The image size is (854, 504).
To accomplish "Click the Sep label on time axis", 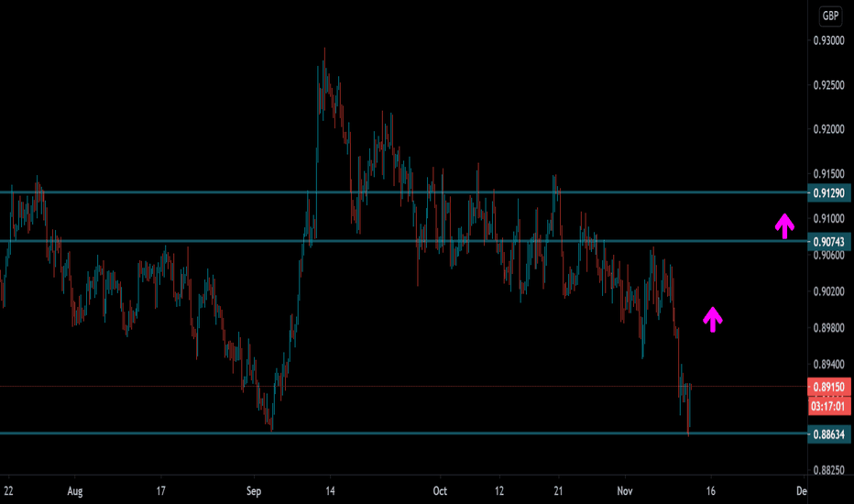I will tap(254, 491).
